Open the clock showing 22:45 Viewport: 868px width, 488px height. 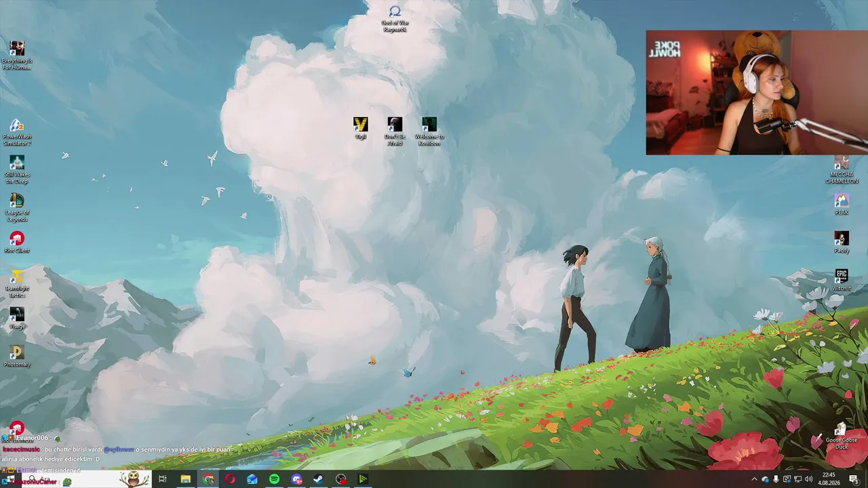point(828,479)
